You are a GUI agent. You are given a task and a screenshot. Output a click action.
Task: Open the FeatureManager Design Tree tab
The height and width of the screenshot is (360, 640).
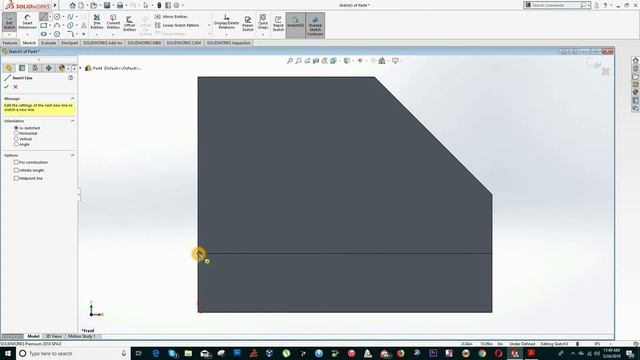9,68
